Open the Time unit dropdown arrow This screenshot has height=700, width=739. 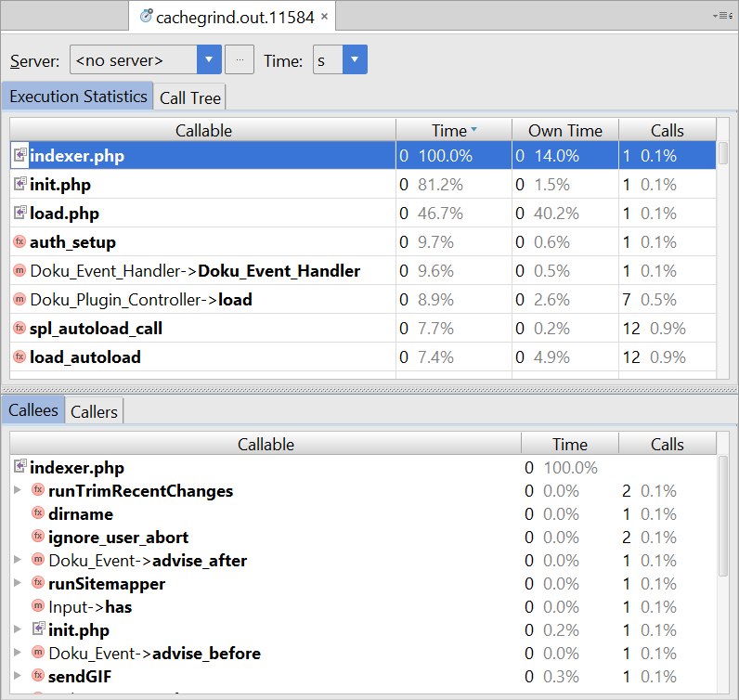tap(355, 59)
